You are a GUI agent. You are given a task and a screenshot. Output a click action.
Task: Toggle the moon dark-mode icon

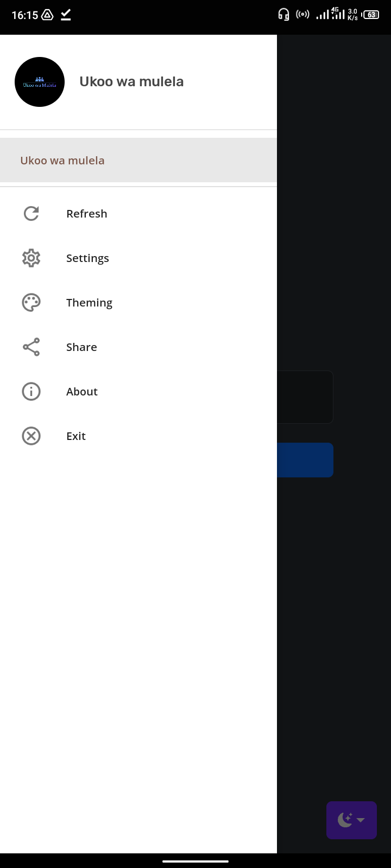point(345,820)
